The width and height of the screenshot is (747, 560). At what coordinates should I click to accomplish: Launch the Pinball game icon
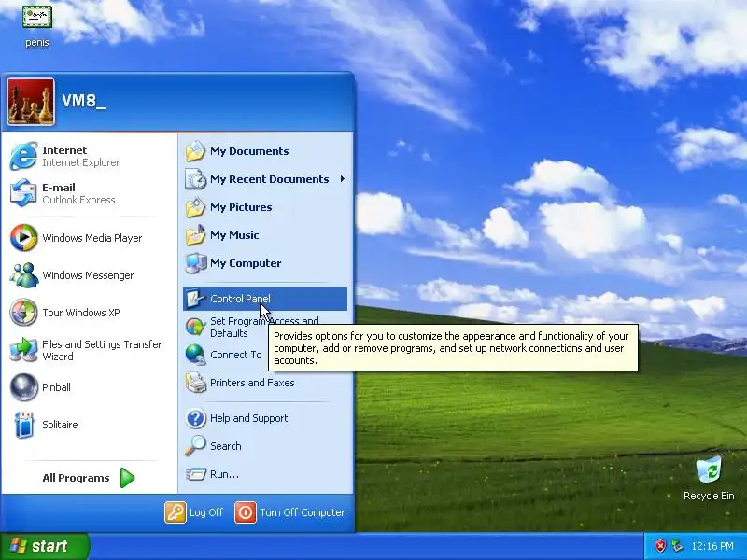[24, 386]
